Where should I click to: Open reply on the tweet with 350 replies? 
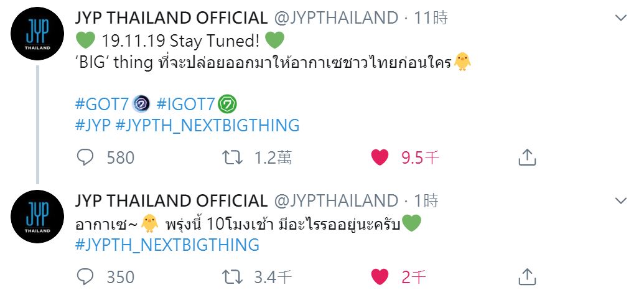coord(85,278)
